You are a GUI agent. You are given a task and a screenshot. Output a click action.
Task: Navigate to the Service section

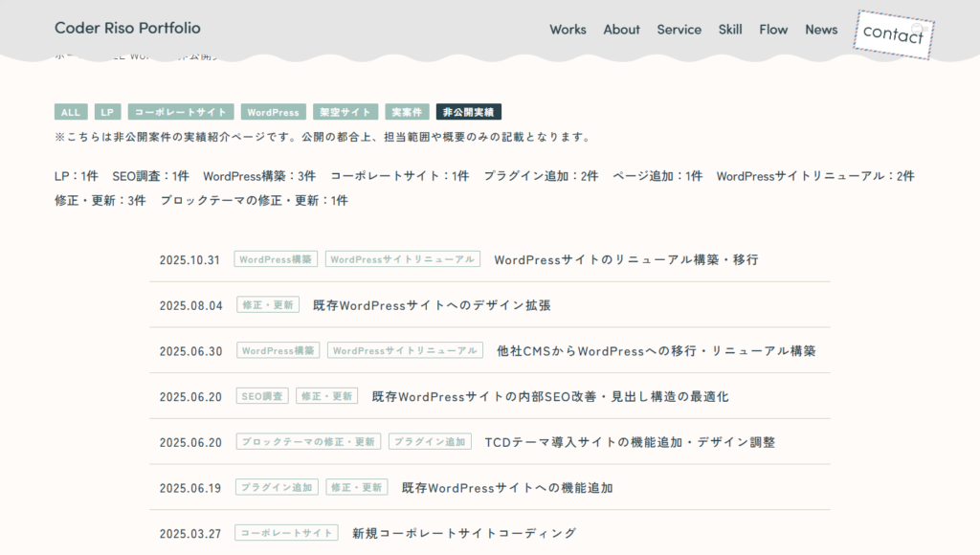point(679,30)
